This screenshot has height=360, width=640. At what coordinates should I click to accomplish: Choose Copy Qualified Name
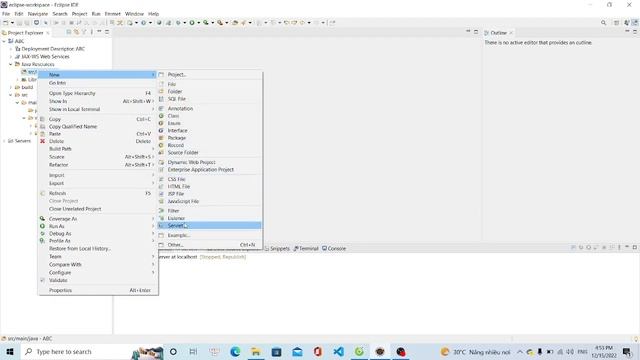click(x=98, y=127)
